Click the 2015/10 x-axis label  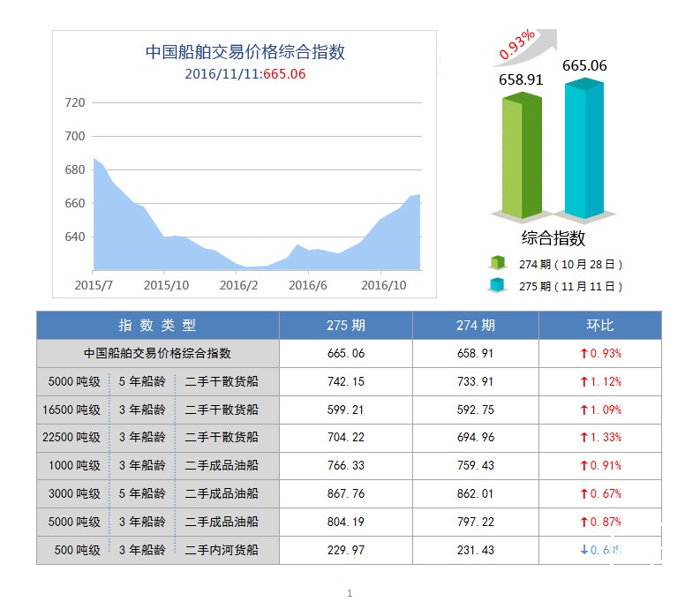[x=166, y=285]
